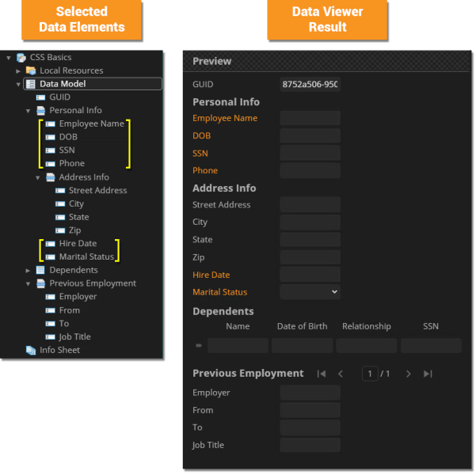The image size is (476, 475).
Task: Click the Dependents Name cell
Action: (x=238, y=345)
